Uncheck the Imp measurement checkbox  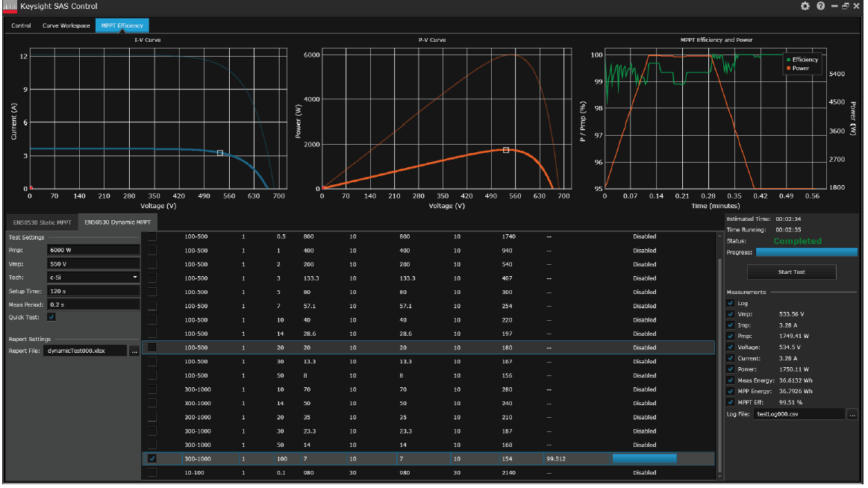point(730,326)
